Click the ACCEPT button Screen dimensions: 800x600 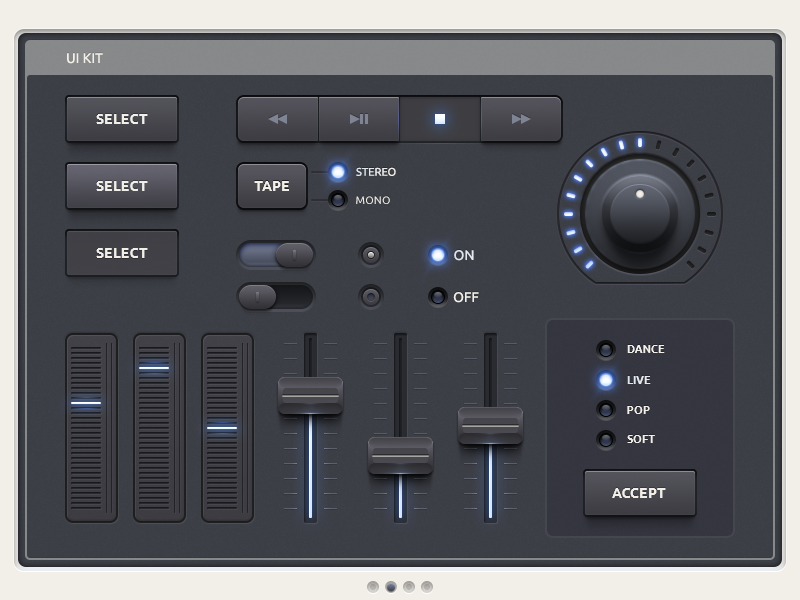pyautogui.click(x=639, y=493)
